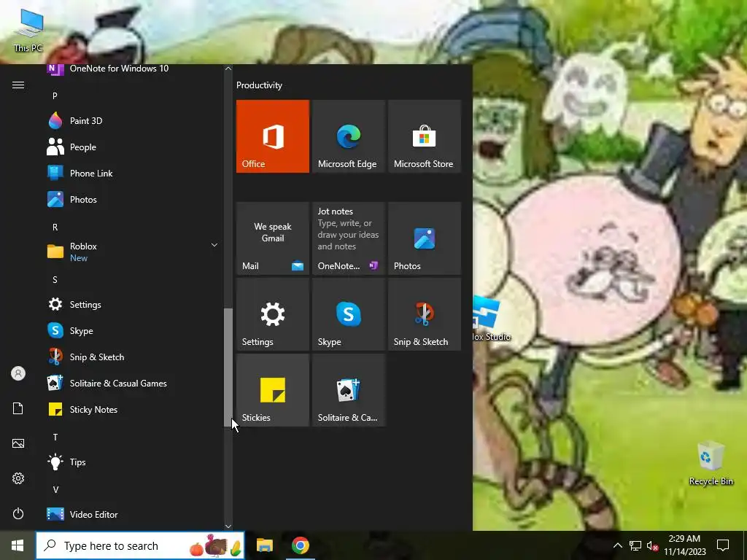Open the Tips app
Viewport: 747px width, 560px height.
(132, 462)
